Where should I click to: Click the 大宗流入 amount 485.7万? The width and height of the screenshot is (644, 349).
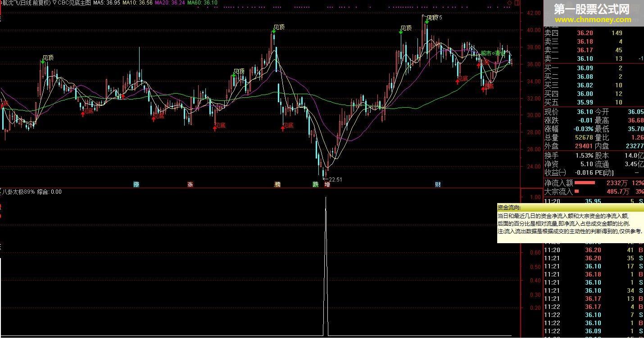point(617,191)
